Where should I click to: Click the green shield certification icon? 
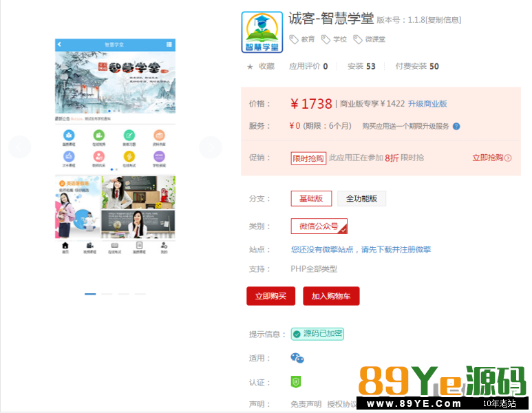click(x=296, y=382)
